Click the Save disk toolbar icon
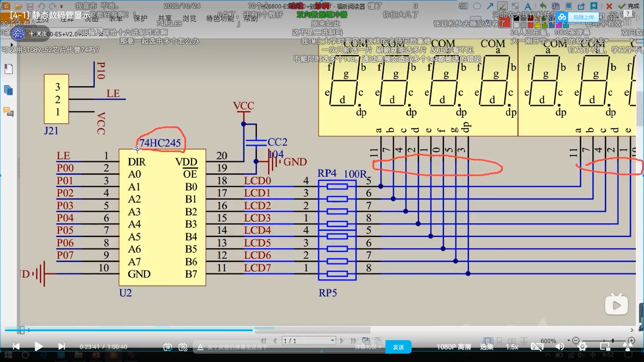This screenshot has height=362, width=644. pos(30,6)
